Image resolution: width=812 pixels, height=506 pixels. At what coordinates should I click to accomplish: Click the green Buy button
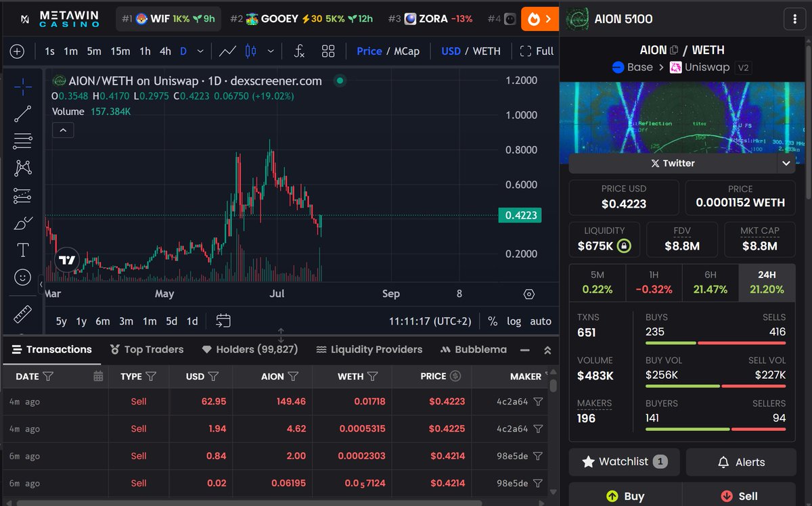pos(624,495)
